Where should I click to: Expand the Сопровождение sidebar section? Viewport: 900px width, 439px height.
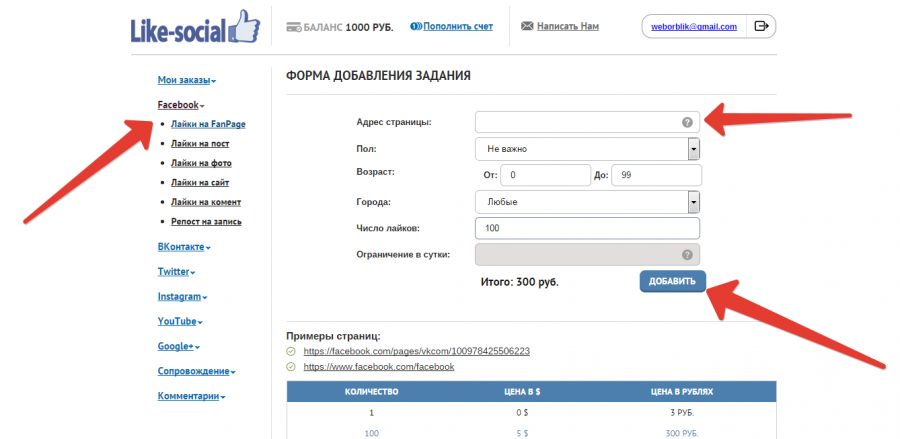tap(196, 371)
